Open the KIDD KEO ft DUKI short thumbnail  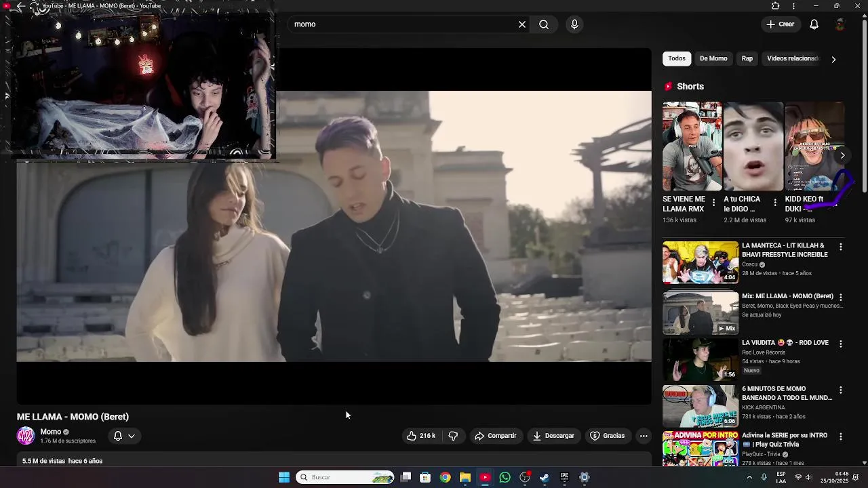814,146
